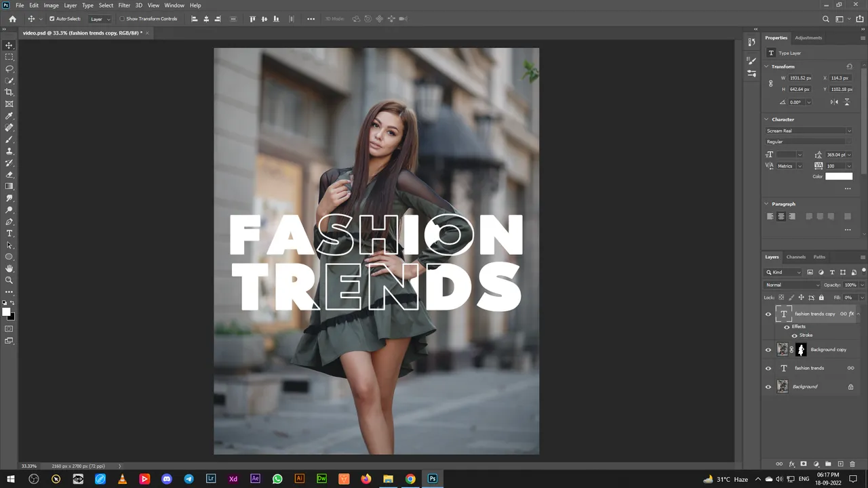Click the Windows Start button
Screen dimensions: 868x488
11,479
